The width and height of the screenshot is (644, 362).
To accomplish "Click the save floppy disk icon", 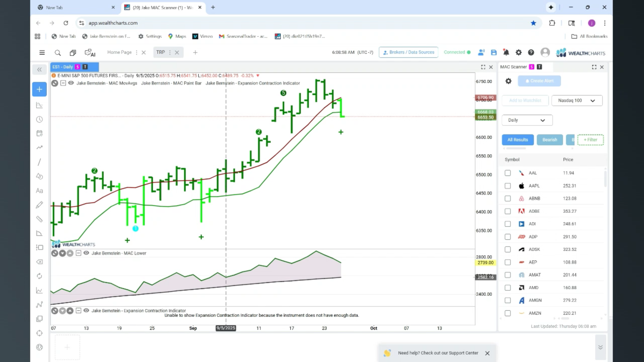I will (494, 52).
